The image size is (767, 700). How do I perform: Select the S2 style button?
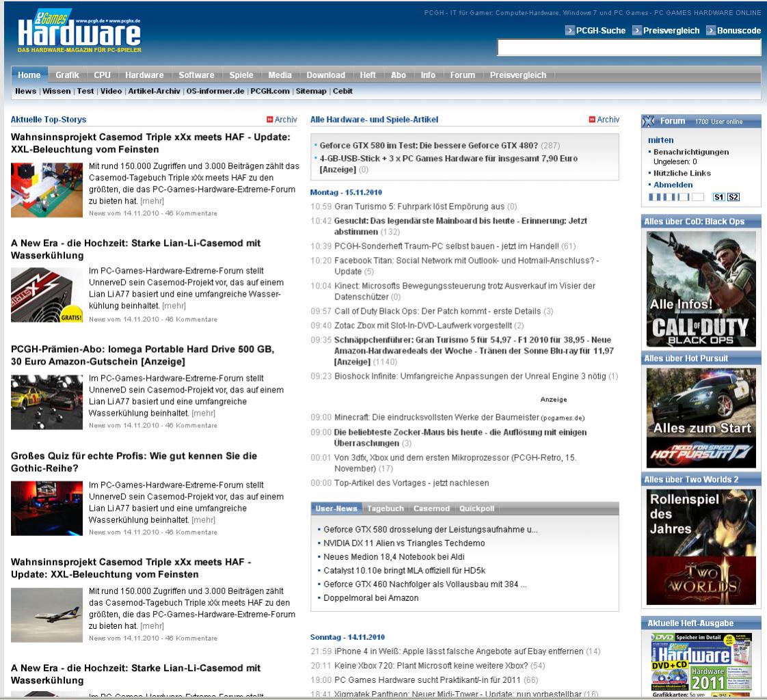[x=734, y=197]
